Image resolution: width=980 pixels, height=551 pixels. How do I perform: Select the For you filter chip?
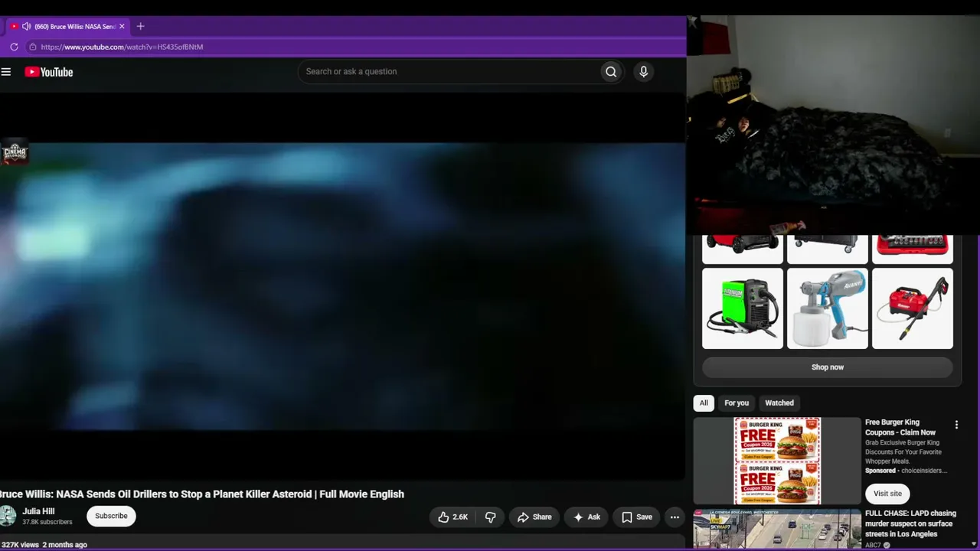pyautogui.click(x=737, y=403)
